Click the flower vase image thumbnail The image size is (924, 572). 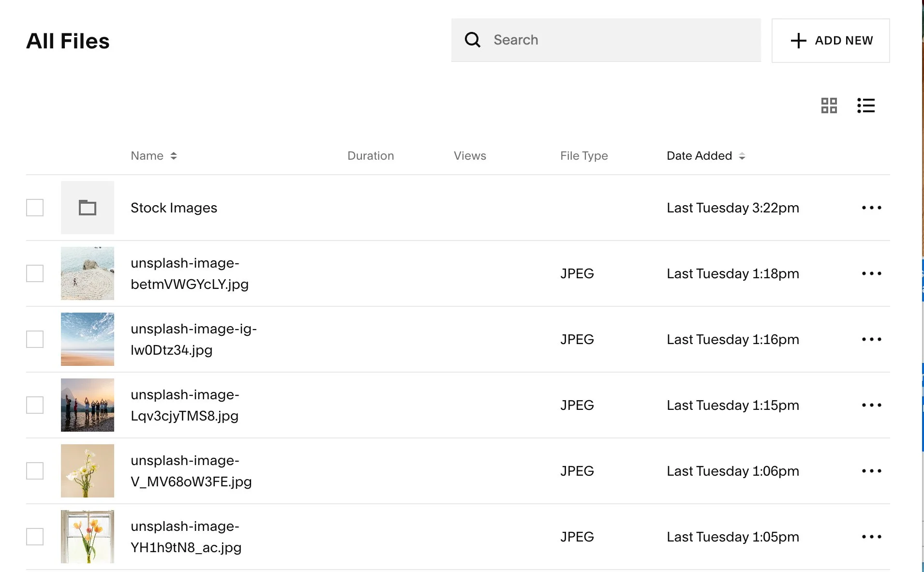(87, 470)
